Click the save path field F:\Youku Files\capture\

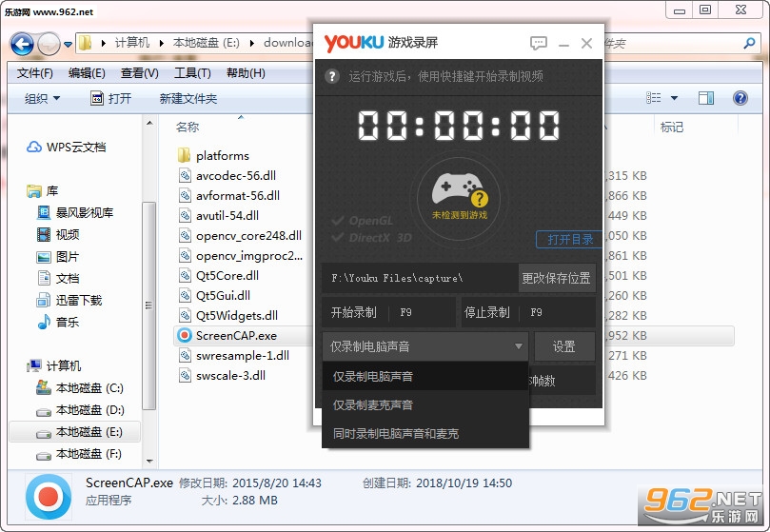click(420, 278)
